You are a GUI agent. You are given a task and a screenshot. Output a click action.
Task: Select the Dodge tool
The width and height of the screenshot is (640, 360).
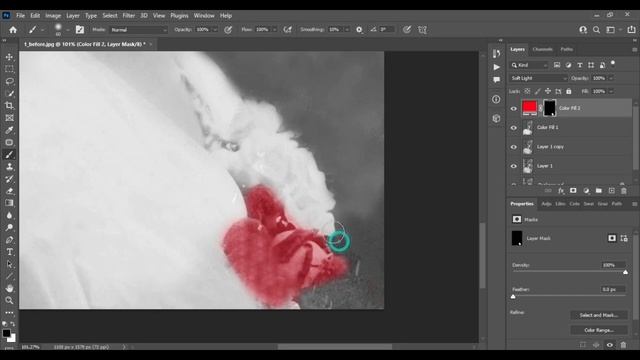(9, 227)
